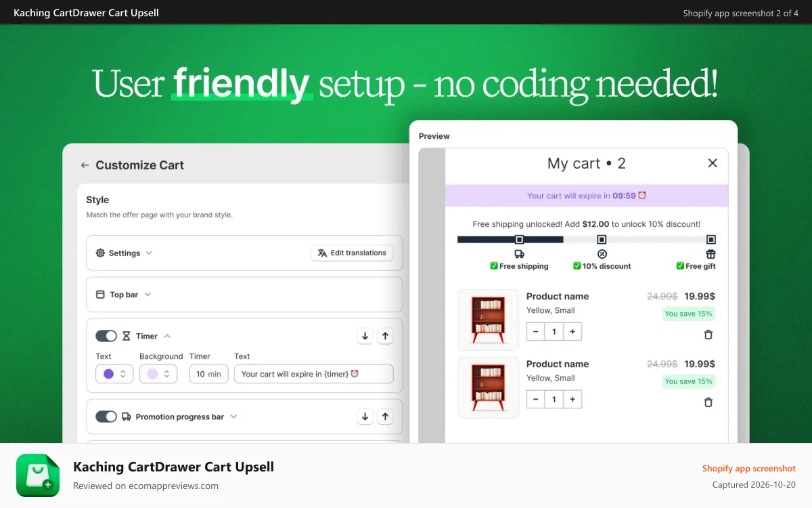Click the 10% discount milestone label
The image size is (812, 508).
(602, 266)
